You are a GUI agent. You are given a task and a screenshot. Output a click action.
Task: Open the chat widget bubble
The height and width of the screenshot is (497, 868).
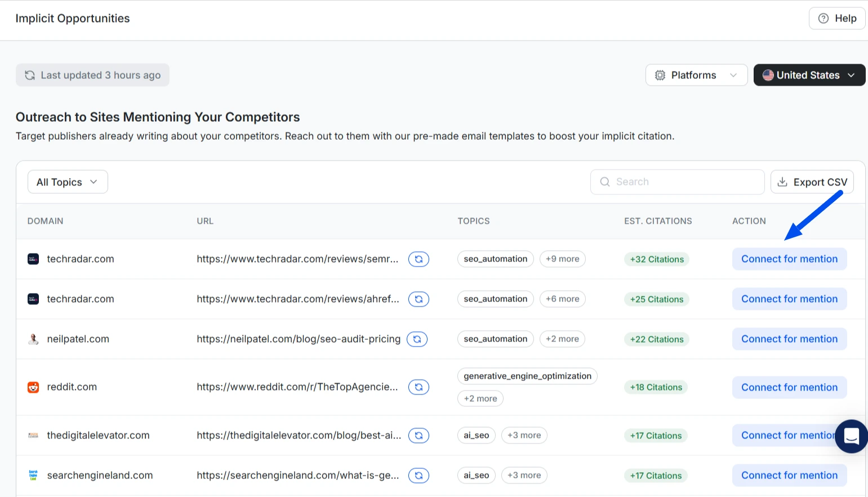pyautogui.click(x=851, y=436)
